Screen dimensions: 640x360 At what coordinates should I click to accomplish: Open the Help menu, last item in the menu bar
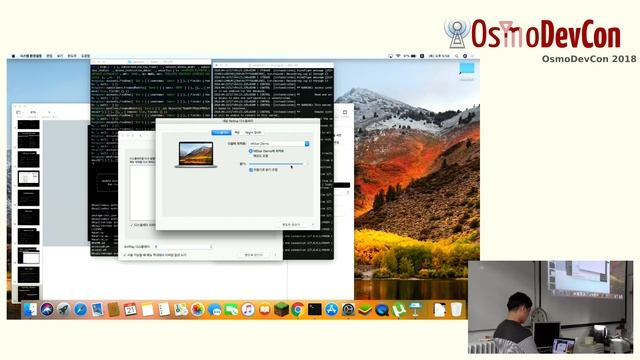click(x=85, y=56)
